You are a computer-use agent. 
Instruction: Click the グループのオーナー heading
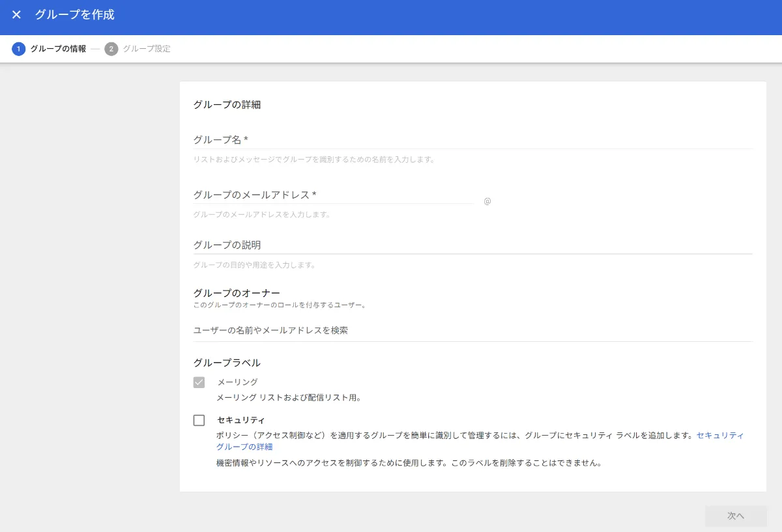tap(236, 292)
